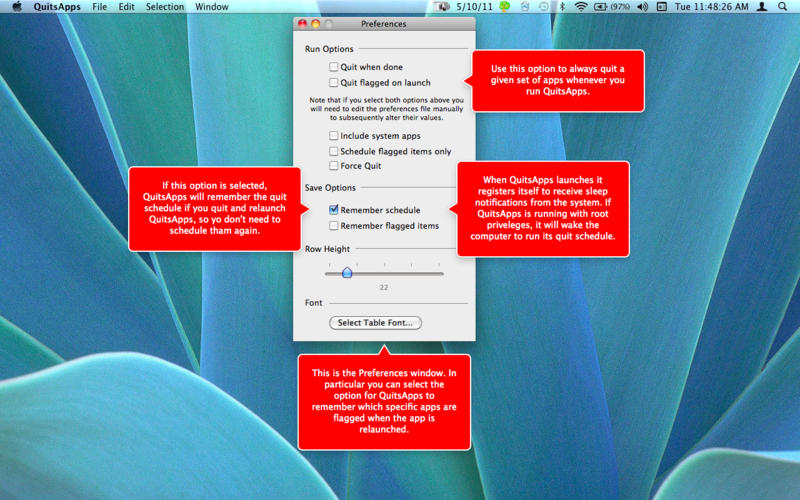800x500 pixels.
Task: Open the Wi-Fi status menu
Action: click(x=581, y=7)
